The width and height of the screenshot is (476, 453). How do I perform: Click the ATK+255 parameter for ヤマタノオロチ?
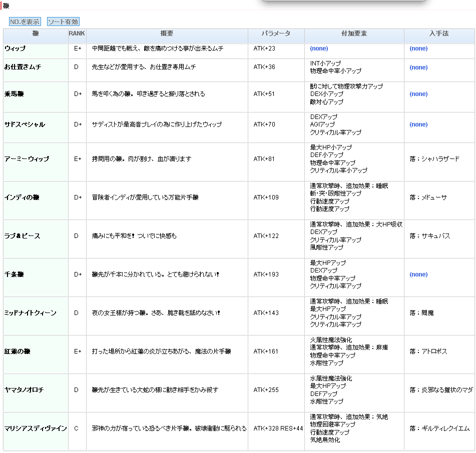pyautogui.click(x=266, y=390)
